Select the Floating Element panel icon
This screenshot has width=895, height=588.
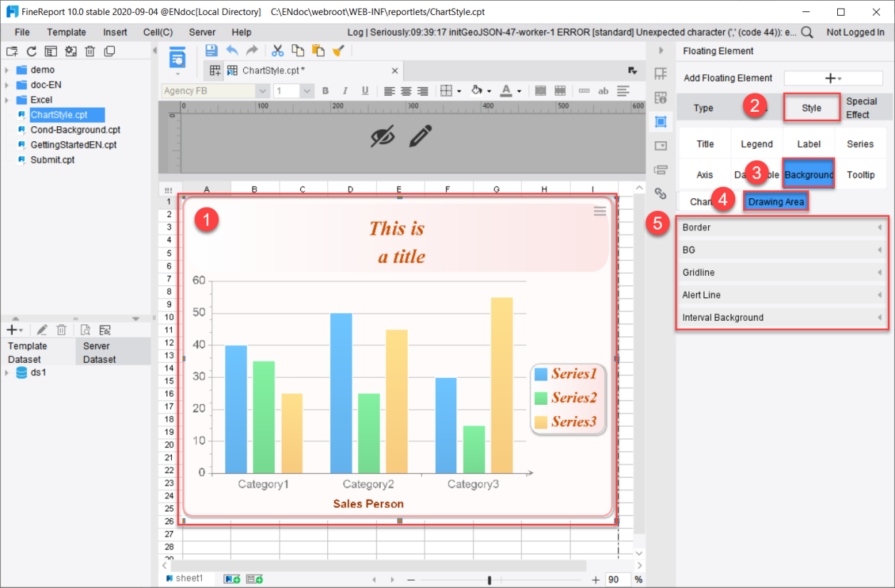[x=660, y=122]
